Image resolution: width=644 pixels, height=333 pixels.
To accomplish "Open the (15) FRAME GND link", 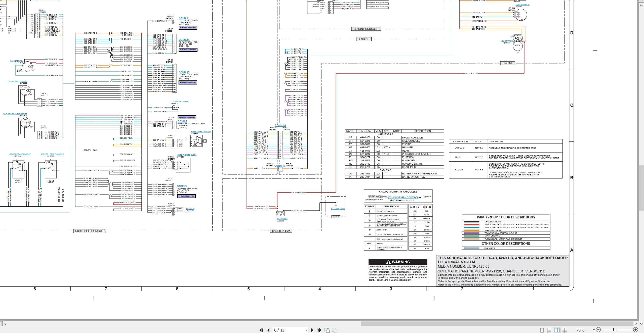I will pyautogui.click(x=338, y=209).
